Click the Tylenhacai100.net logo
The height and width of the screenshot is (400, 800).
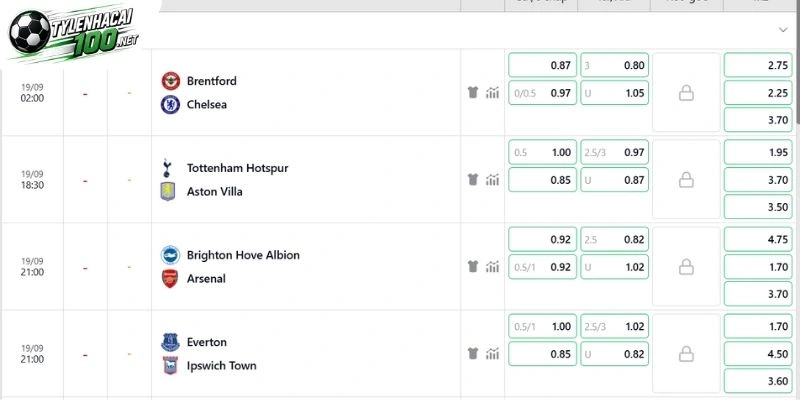click(74, 32)
